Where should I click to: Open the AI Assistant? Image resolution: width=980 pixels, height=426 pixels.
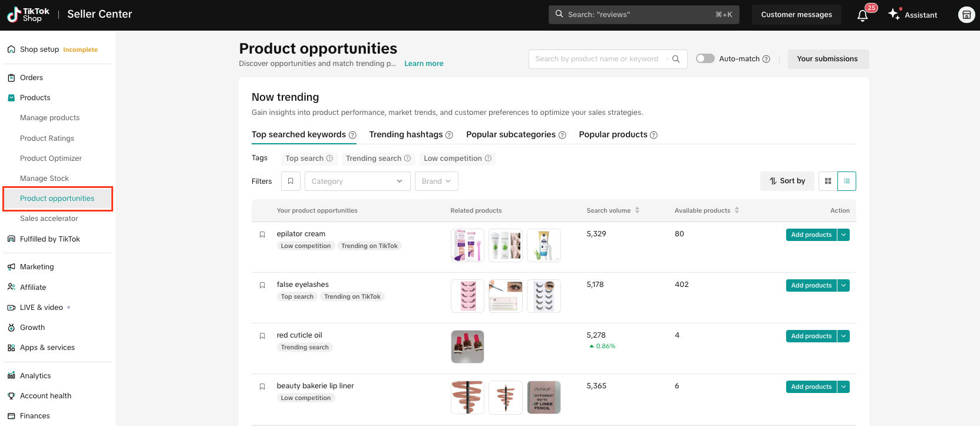coord(913,15)
